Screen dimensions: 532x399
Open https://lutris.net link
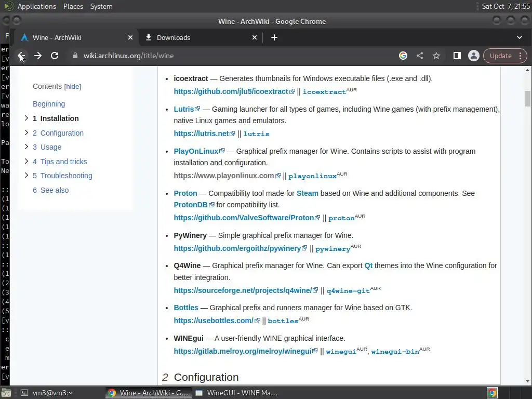(x=204, y=134)
